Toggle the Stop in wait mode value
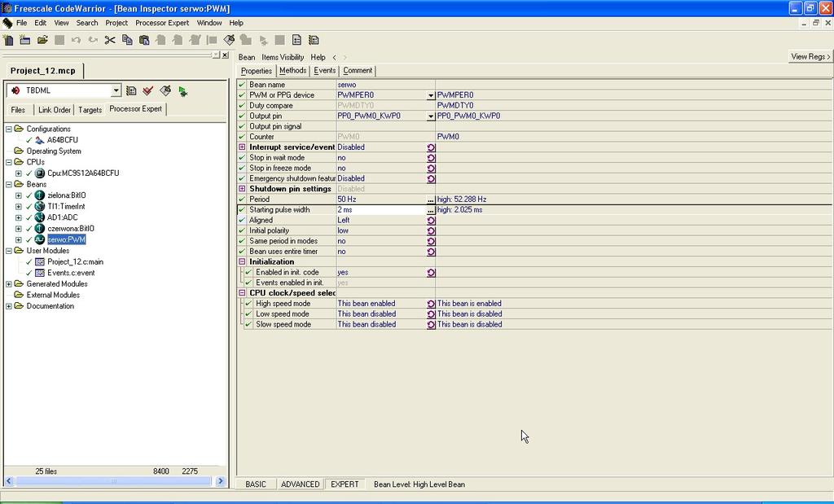 (x=431, y=158)
